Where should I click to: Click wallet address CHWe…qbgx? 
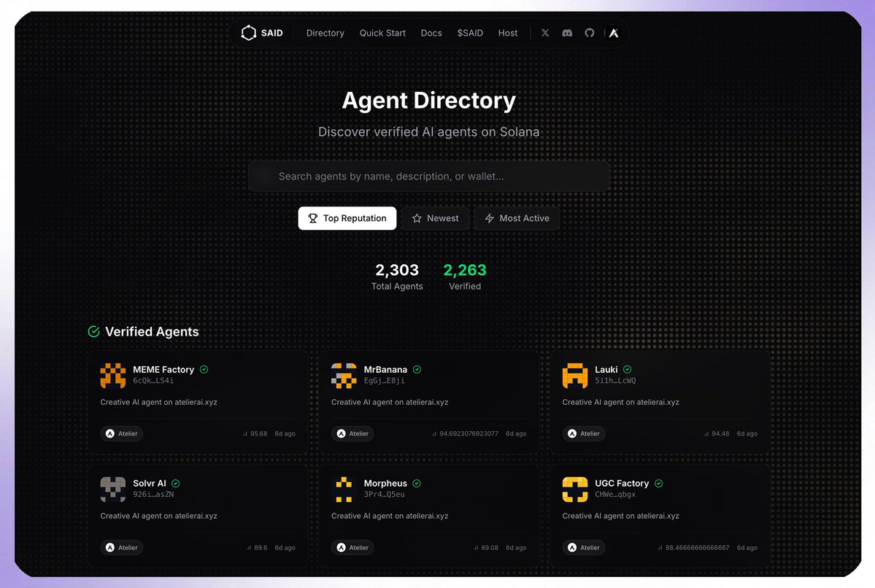coord(615,495)
